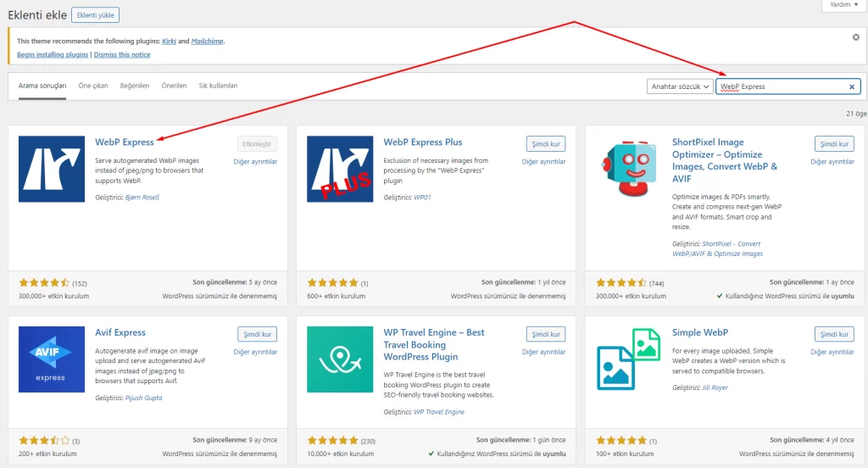The width and height of the screenshot is (868, 468).
Task: Click Begin installing plugins link
Action: (53, 55)
